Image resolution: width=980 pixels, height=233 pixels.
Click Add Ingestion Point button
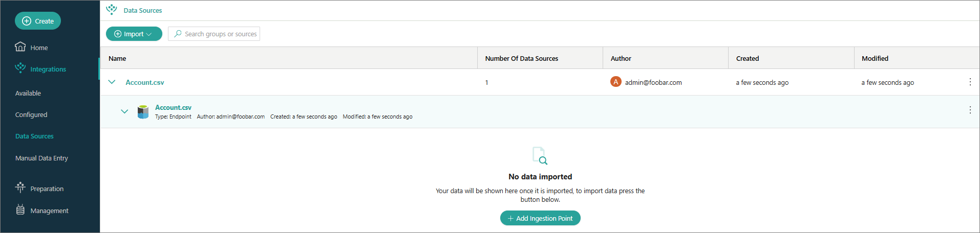coord(540,218)
